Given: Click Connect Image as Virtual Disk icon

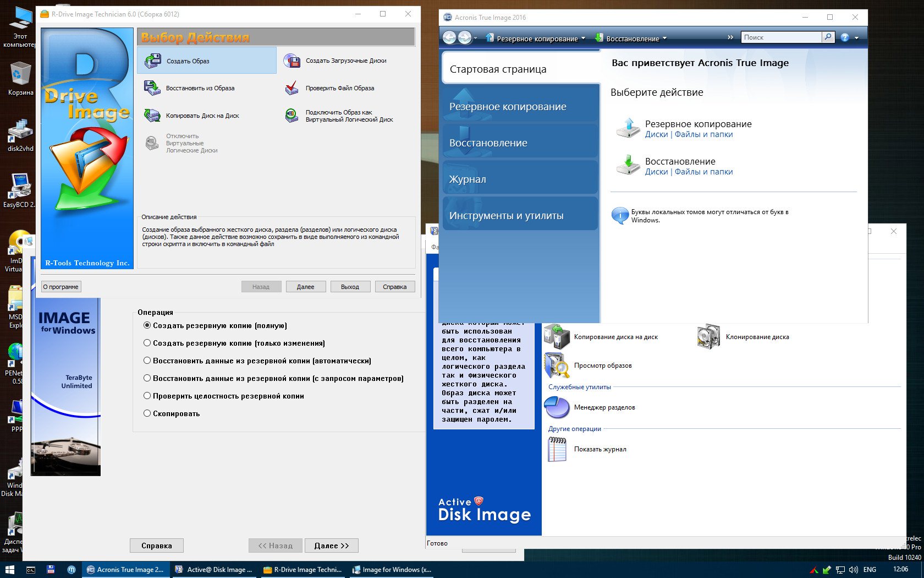Looking at the screenshot, I should (292, 116).
